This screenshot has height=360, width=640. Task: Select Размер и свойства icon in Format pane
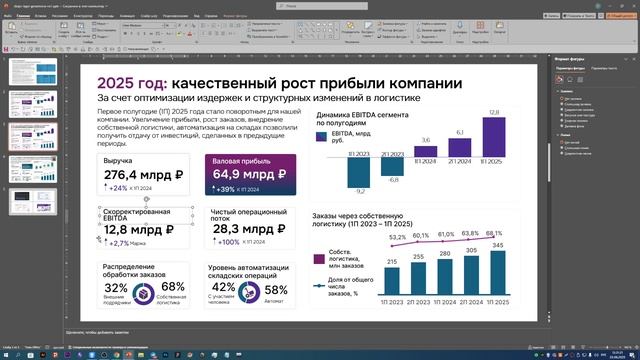[x=580, y=79]
